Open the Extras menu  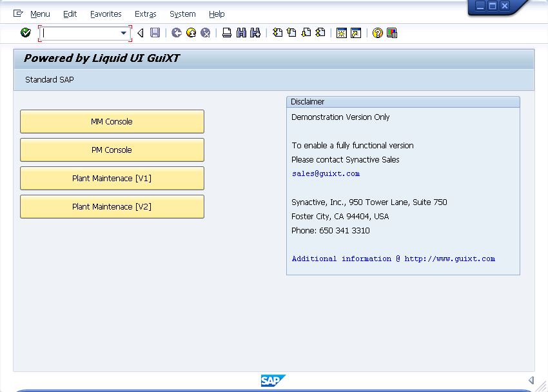point(146,14)
